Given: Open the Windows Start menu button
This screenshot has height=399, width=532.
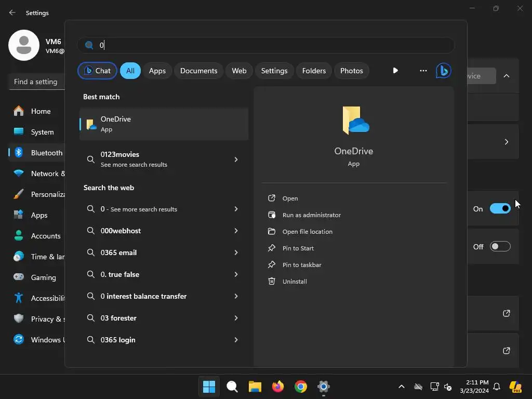Looking at the screenshot, I should [x=209, y=387].
